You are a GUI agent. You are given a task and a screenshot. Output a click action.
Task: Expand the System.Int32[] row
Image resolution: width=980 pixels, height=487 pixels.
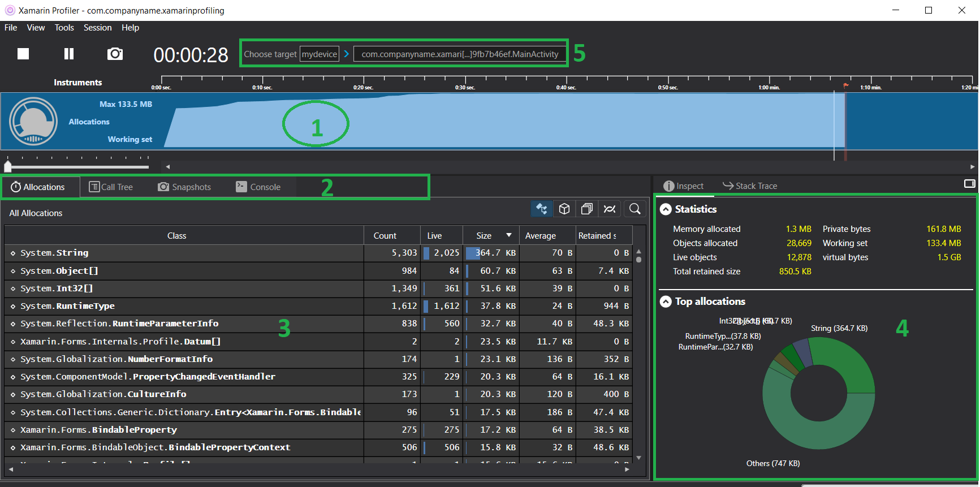[13, 288]
